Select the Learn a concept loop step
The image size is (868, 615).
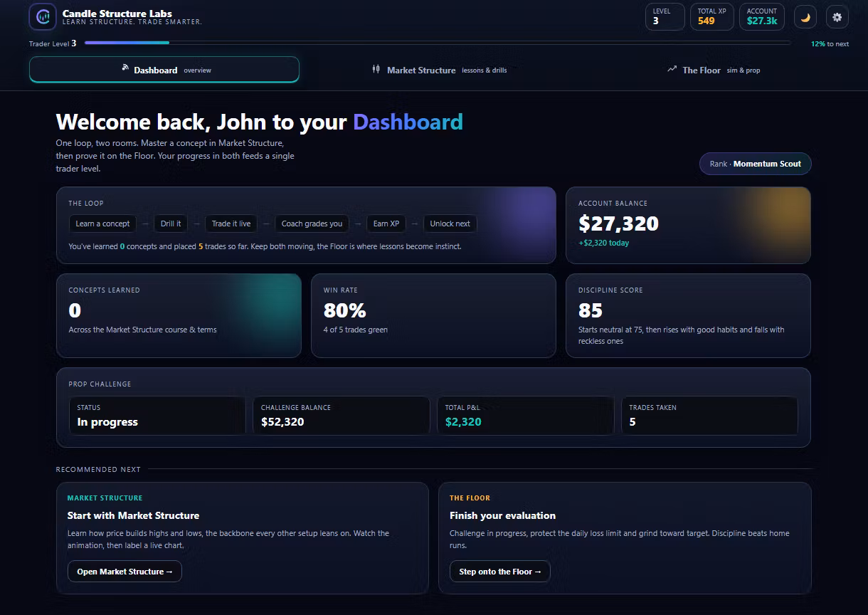pos(103,224)
